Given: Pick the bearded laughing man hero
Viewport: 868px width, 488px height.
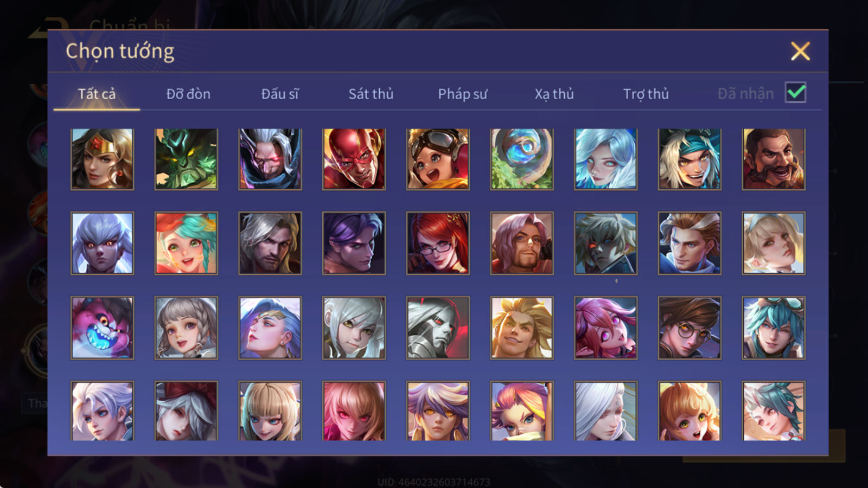Looking at the screenshot, I should pyautogui.click(x=774, y=159).
